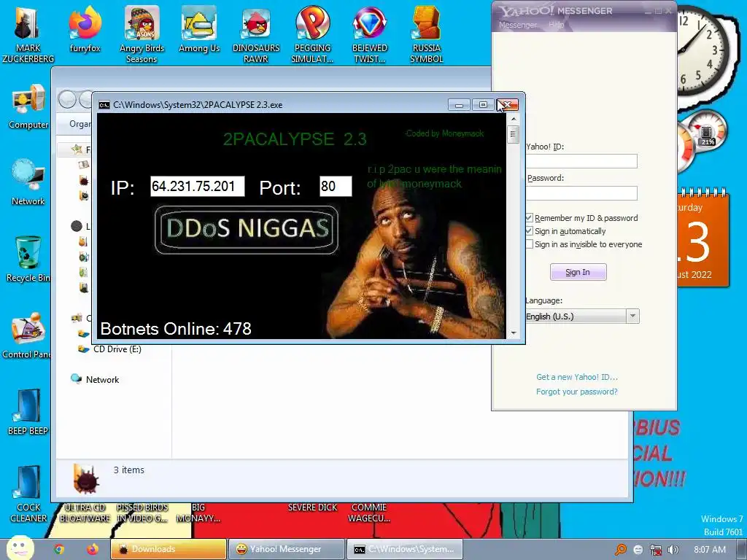Select Network in Explorer navigation pane
Viewport: 747px width, 560px height.
(95, 379)
